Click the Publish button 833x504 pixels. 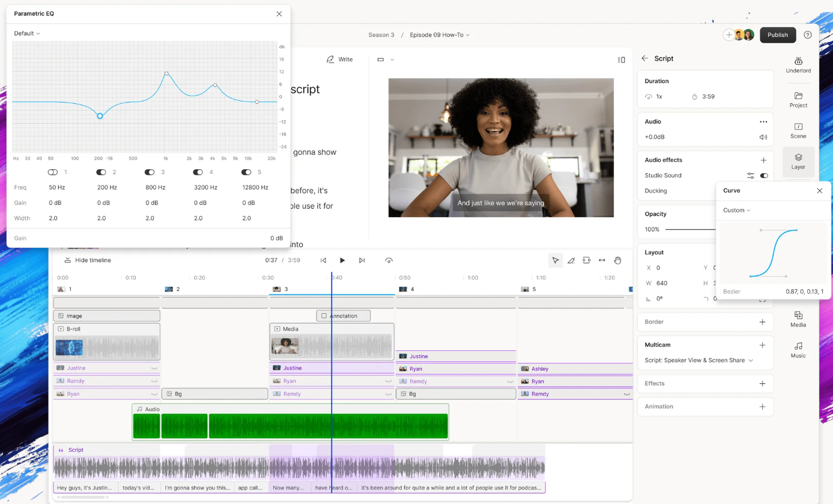[x=778, y=35]
